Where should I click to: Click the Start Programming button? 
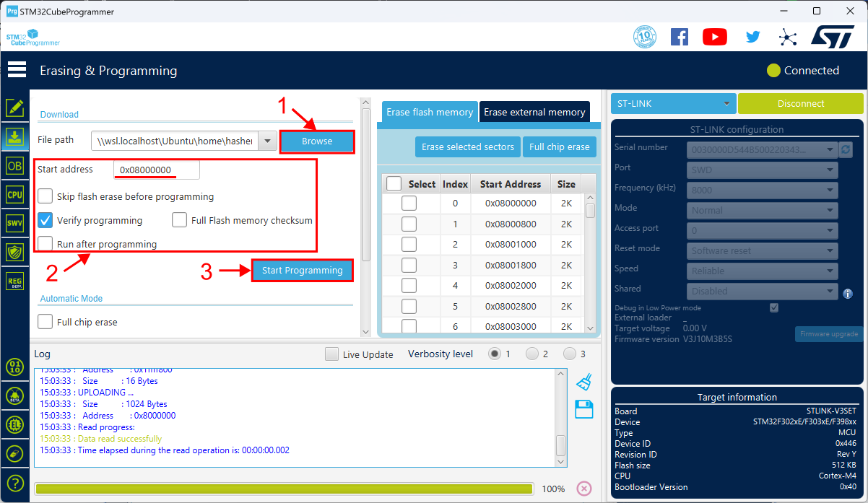point(302,271)
